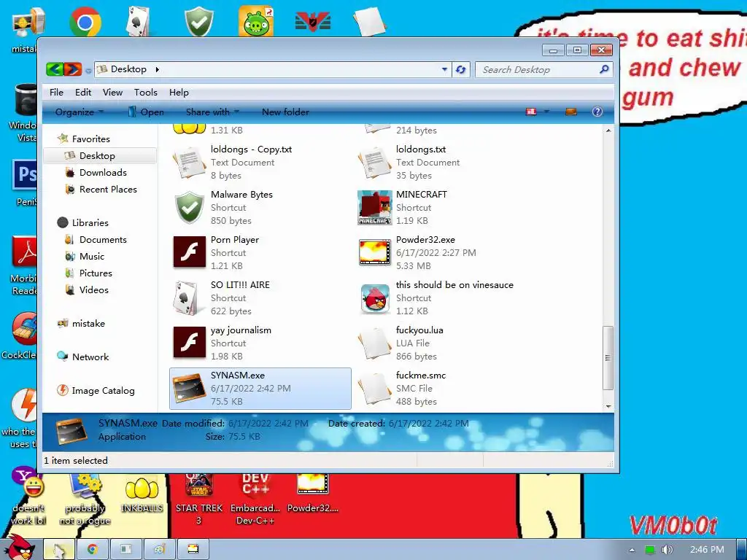Open the Help menu
Screen dimensions: 747x560
(x=179, y=93)
